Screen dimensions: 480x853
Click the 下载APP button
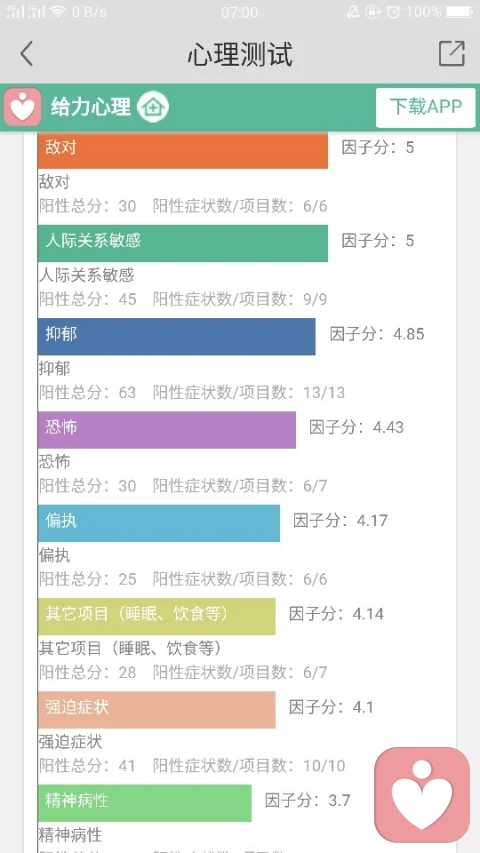coord(426,107)
